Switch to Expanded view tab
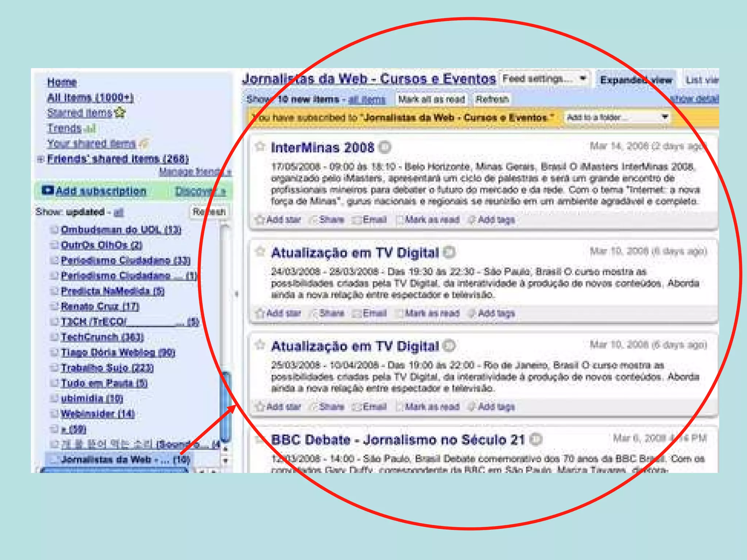Image resolution: width=747 pixels, height=560 pixels. 636,80
